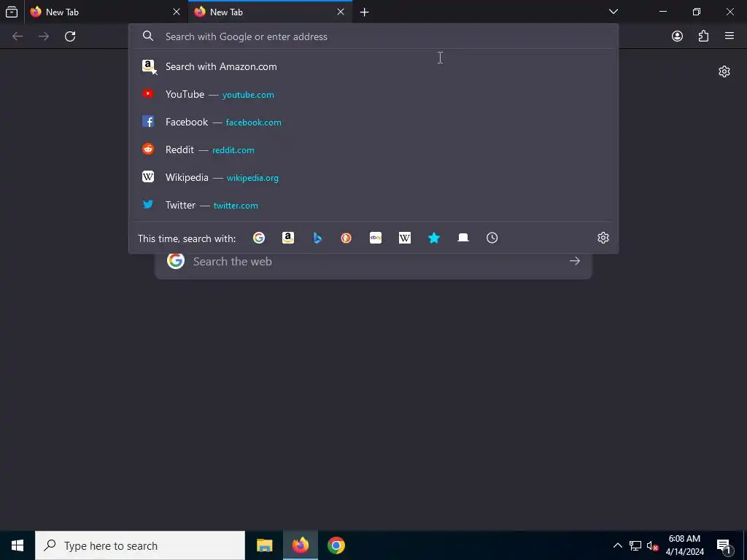This screenshot has width=747, height=560.
Task: Search this time with DuckDuckGo icon
Action: 347,238
